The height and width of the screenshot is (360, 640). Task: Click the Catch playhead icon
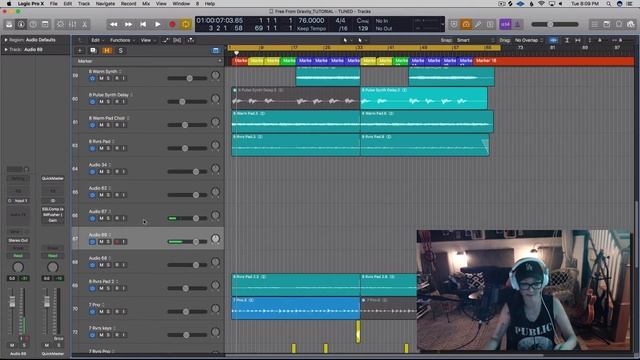click(x=191, y=40)
